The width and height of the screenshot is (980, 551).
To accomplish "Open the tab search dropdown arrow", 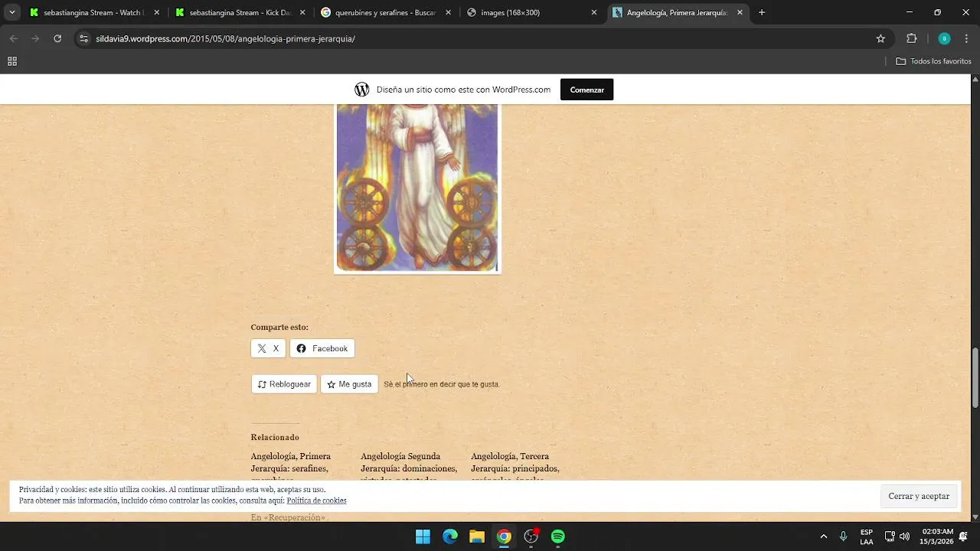I will 11,12.
